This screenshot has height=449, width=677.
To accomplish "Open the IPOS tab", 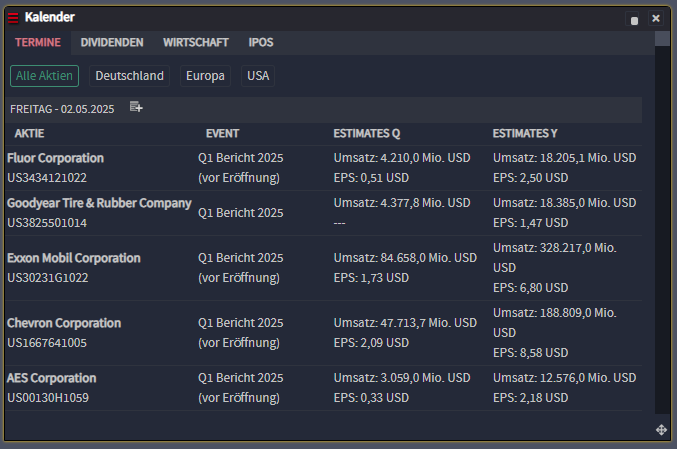I will pyautogui.click(x=261, y=42).
